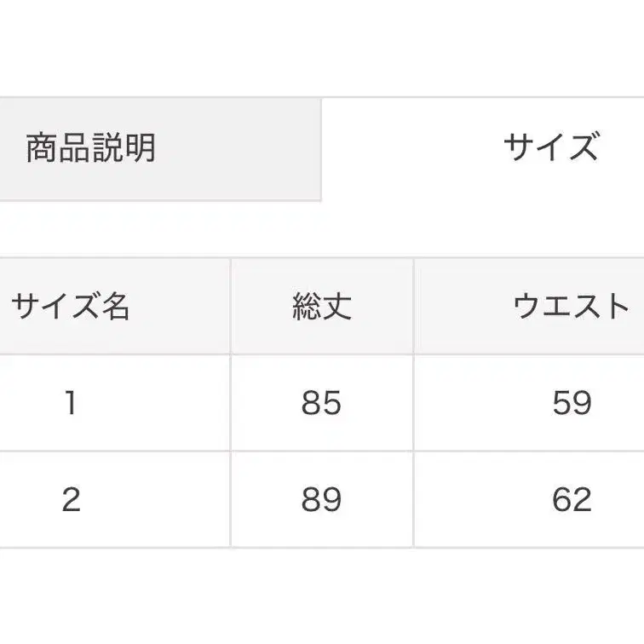Click the blank area above the top divider
The image size is (644, 644).
click(x=322, y=47)
